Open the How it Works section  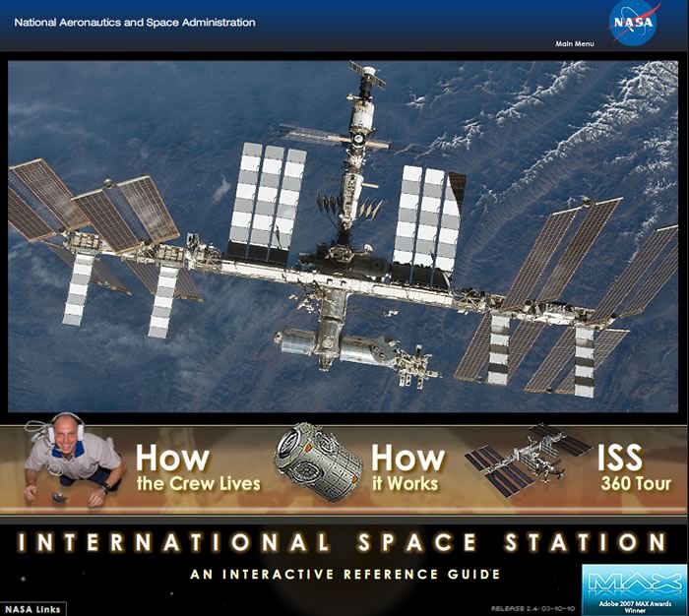(407, 469)
